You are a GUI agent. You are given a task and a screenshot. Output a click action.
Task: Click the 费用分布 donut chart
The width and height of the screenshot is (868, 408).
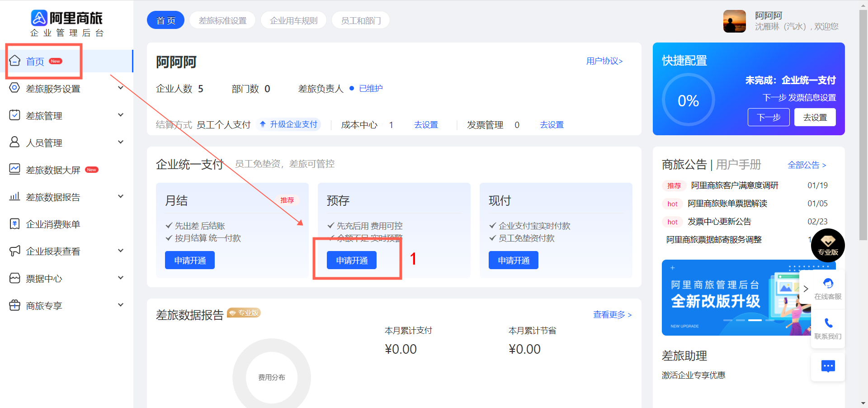272,377
